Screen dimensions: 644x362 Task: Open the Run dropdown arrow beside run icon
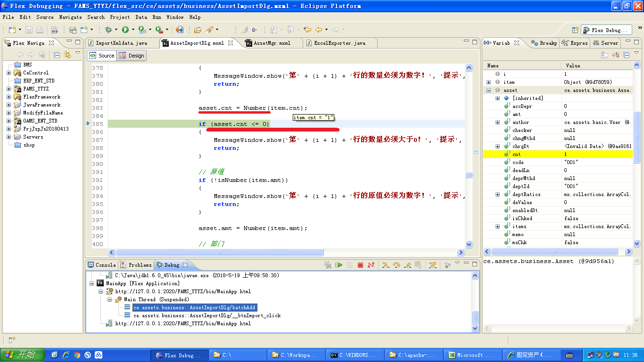tap(133, 30)
